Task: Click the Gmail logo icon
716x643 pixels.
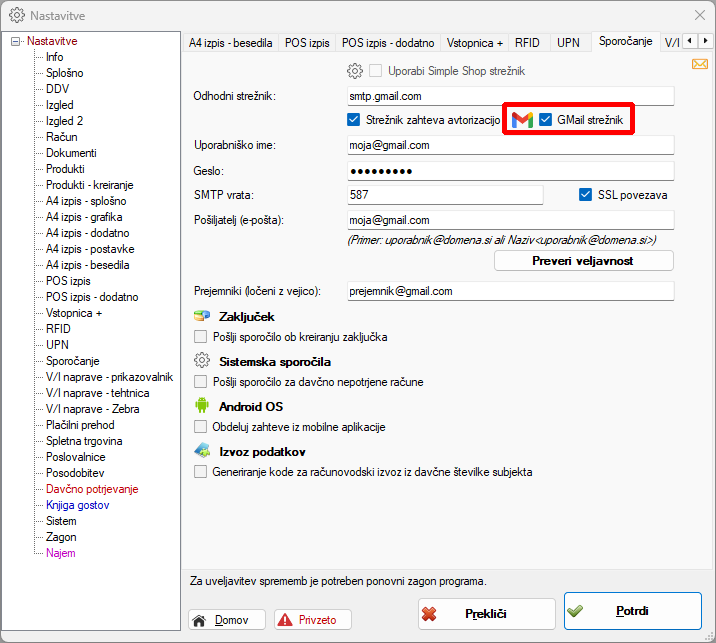Action: point(521,120)
